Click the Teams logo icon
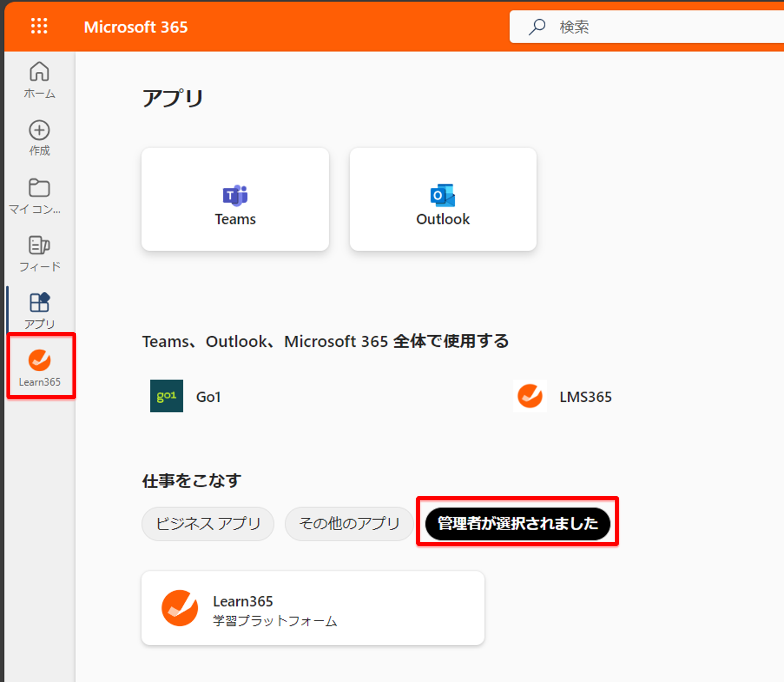The width and height of the screenshot is (784, 682). 235,196
